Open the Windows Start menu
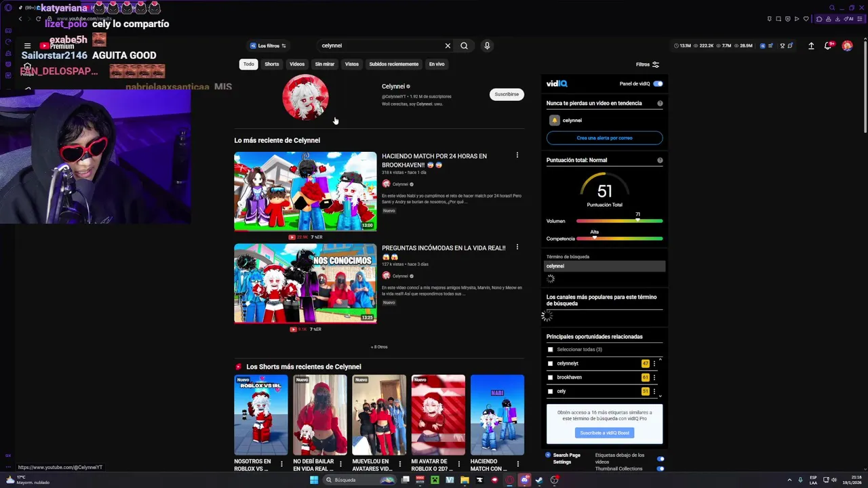868x488 pixels. [313, 480]
